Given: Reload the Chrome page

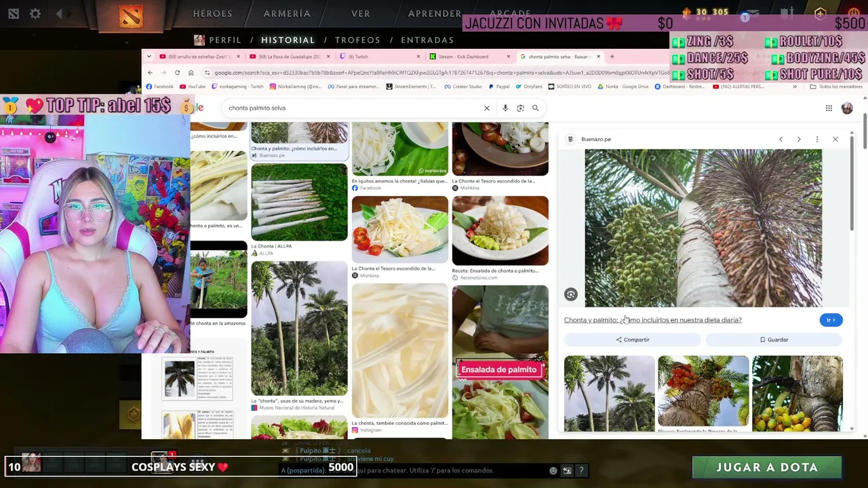Looking at the screenshot, I should click(177, 73).
